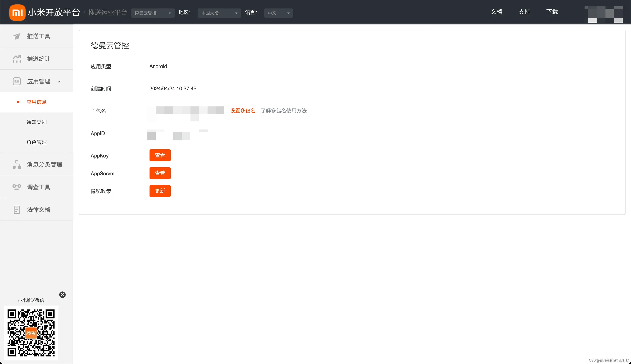
Task: Click the 法律文档 document icon
Action: pos(16,210)
